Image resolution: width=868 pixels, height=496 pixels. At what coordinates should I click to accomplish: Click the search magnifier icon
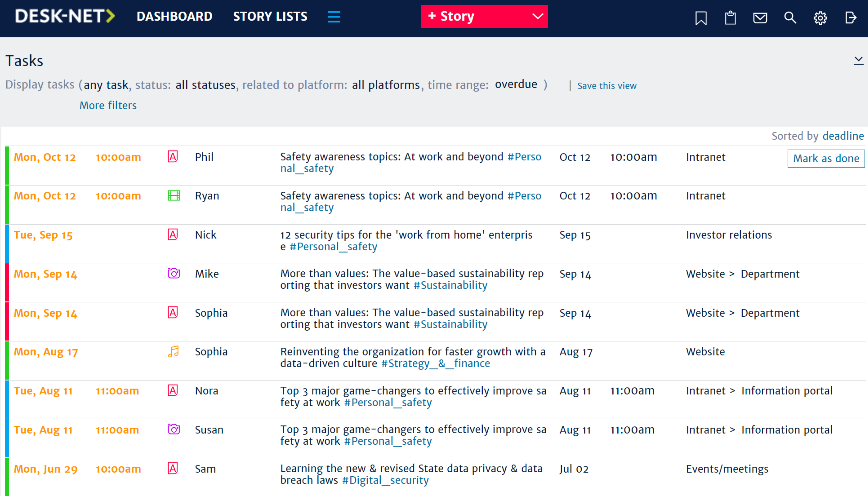click(x=790, y=17)
